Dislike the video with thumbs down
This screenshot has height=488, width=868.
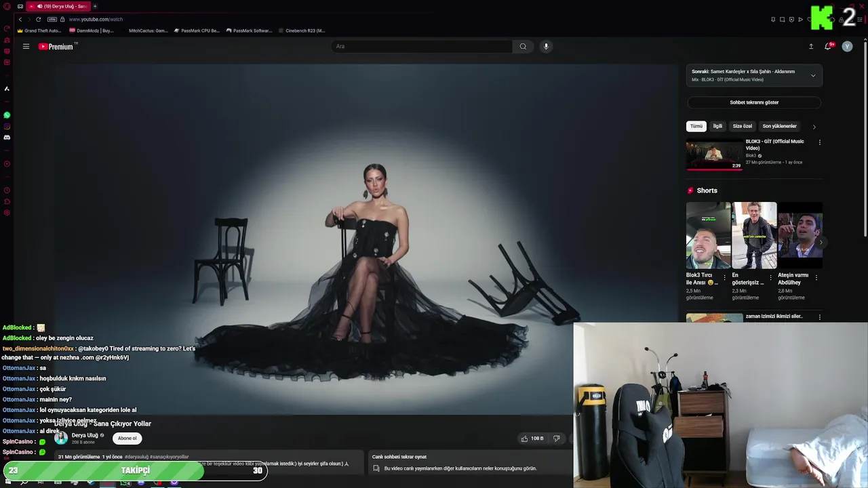click(556, 439)
